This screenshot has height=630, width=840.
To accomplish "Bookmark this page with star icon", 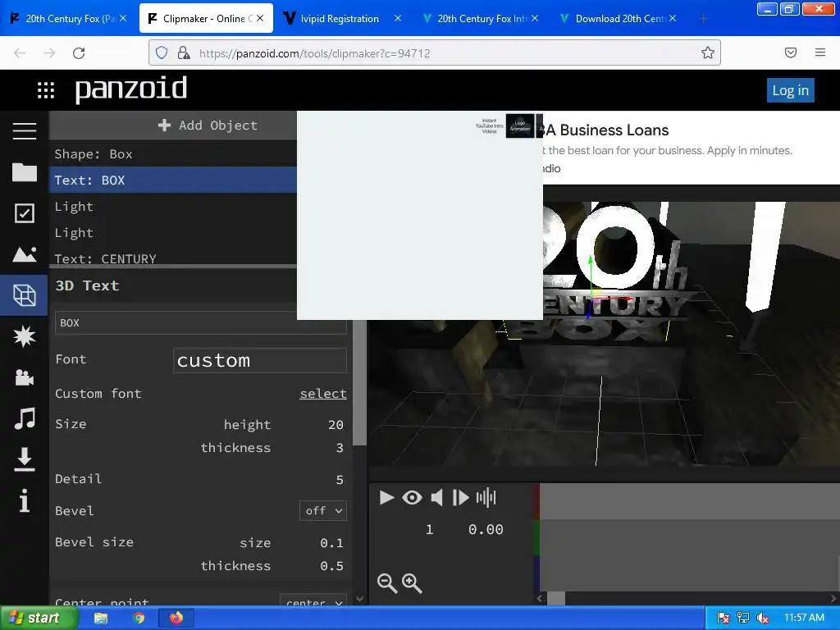I will pyautogui.click(x=708, y=52).
